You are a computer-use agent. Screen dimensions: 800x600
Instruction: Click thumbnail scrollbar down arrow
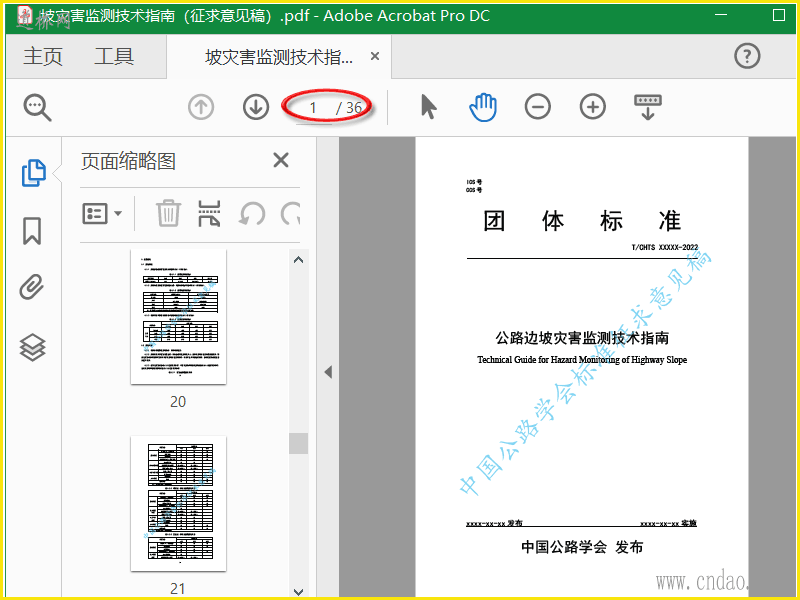pyautogui.click(x=299, y=591)
